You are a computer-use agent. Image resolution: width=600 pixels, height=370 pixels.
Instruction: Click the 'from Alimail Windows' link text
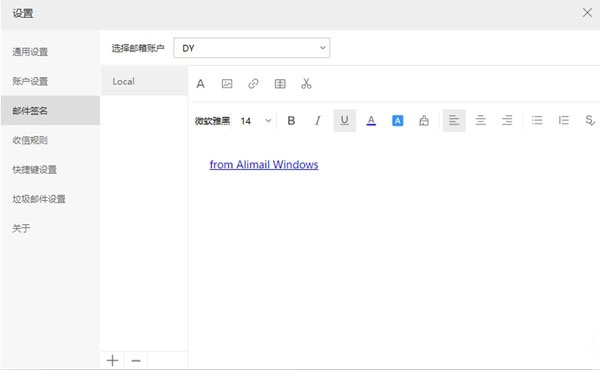click(264, 165)
